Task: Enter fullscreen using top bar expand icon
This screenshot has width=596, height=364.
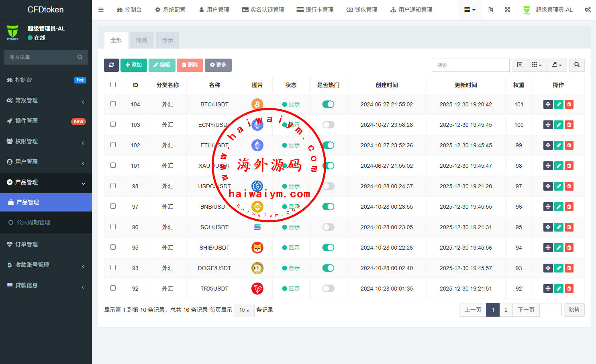Action: (x=507, y=10)
